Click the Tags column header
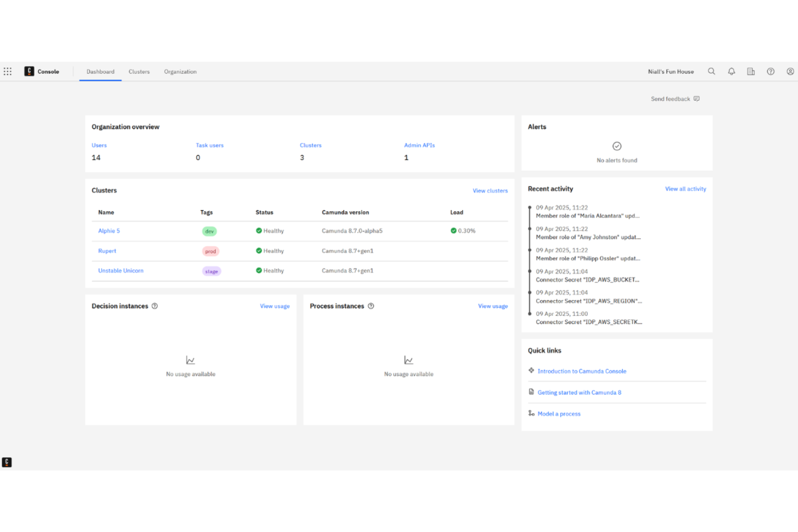This screenshot has width=798, height=532. click(x=207, y=212)
